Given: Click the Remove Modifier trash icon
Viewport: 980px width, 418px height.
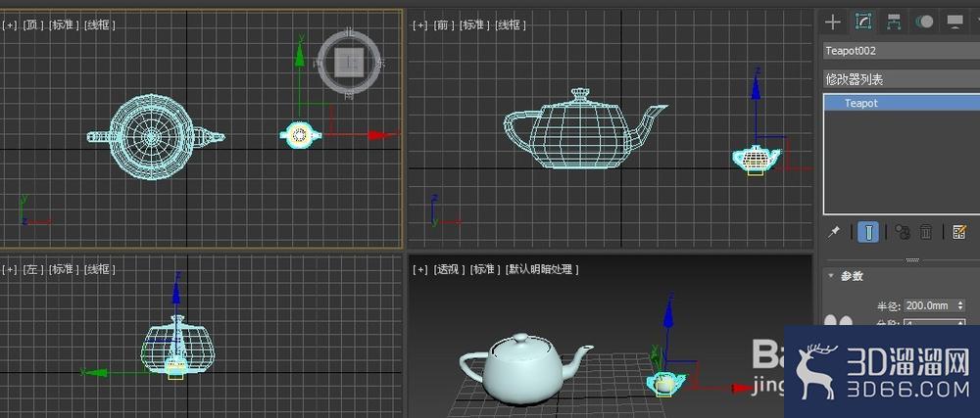Looking at the screenshot, I should [926, 232].
